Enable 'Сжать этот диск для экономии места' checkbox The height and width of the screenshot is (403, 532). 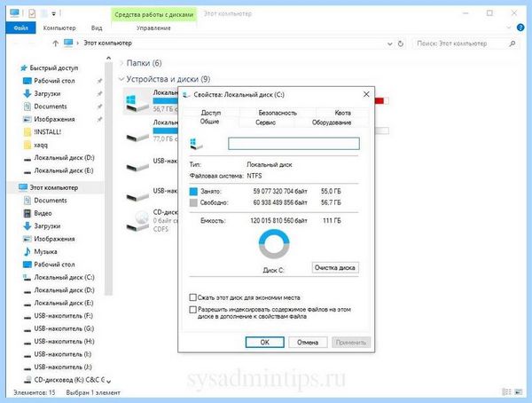[192, 297]
